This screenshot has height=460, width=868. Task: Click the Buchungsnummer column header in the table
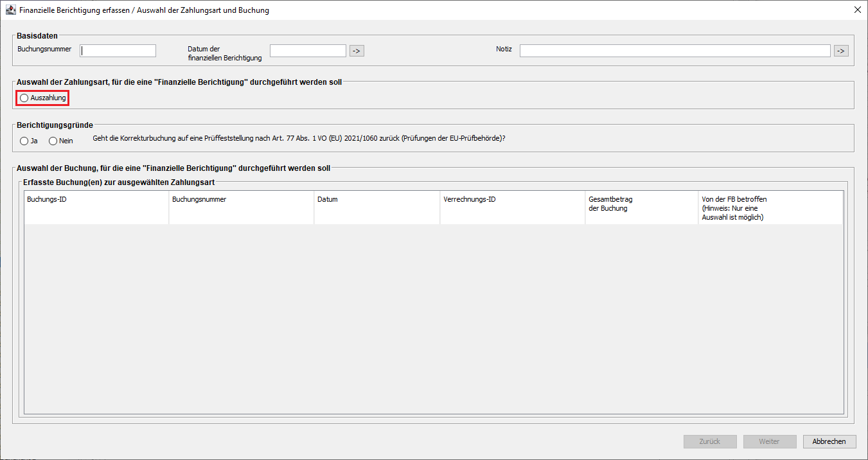[x=241, y=208]
